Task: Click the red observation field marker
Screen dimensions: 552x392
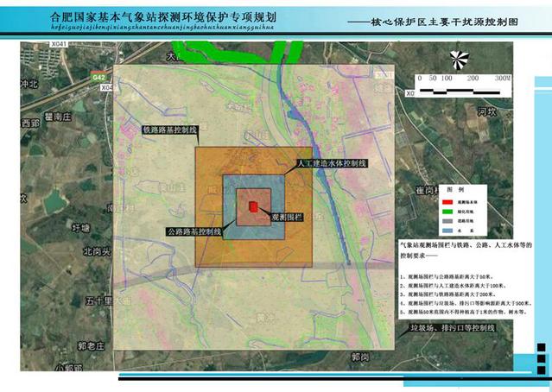Action: pyautogui.click(x=253, y=207)
